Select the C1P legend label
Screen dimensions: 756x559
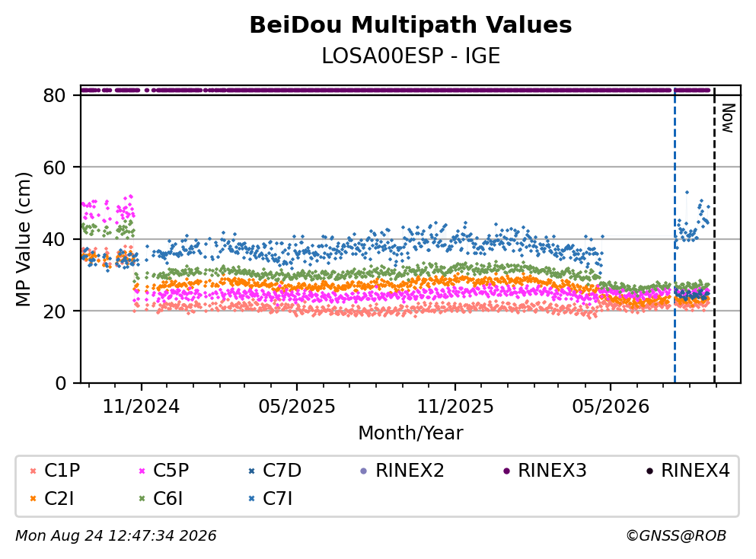pos(62,470)
